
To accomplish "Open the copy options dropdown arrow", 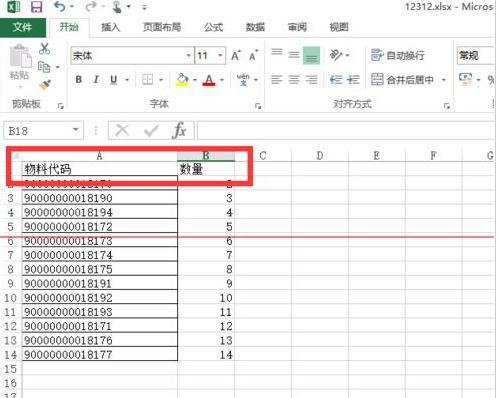I will [58, 68].
